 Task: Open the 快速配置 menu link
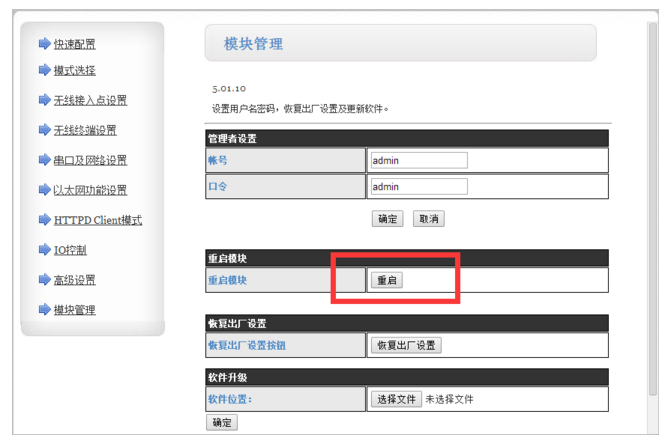[75, 44]
